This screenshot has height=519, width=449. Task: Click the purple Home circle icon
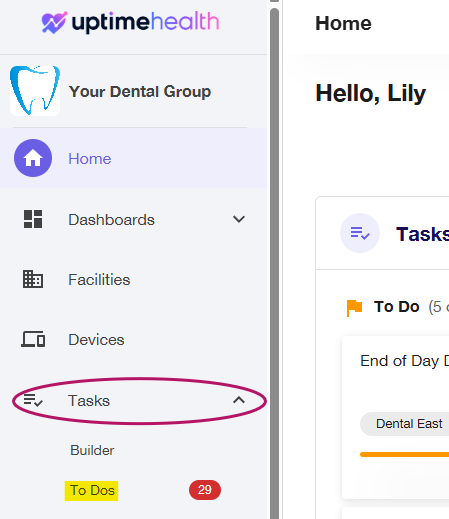(33, 158)
